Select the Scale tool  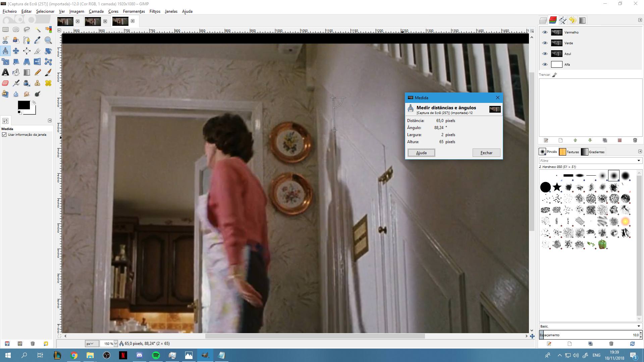pyautogui.click(x=5, y=62)
